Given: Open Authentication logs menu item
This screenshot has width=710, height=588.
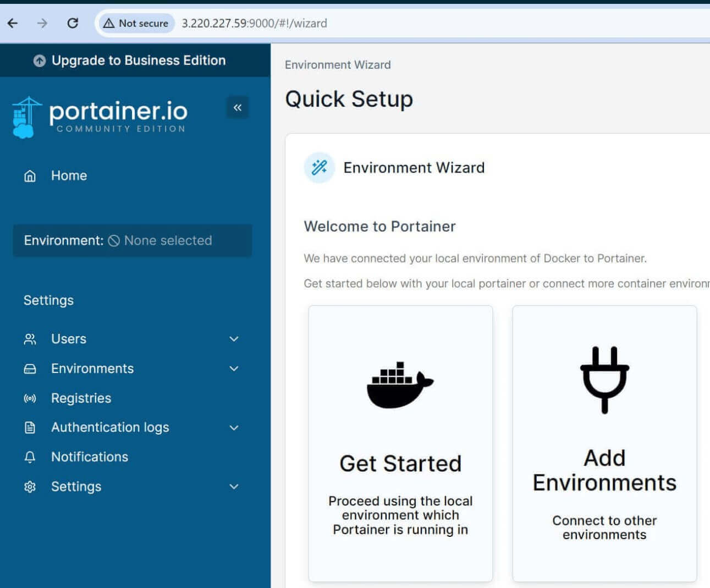Looking at the screenshot, I should click(x=110, y=427).
